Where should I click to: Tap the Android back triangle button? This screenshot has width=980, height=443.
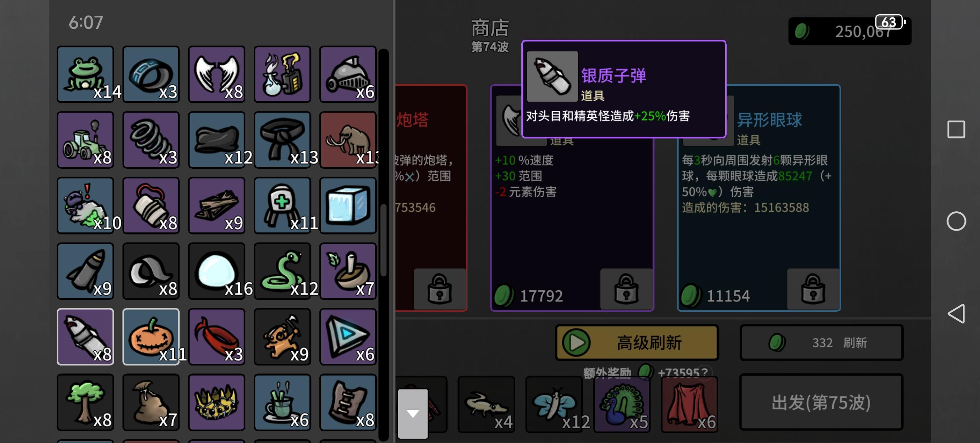coord(956,313)
